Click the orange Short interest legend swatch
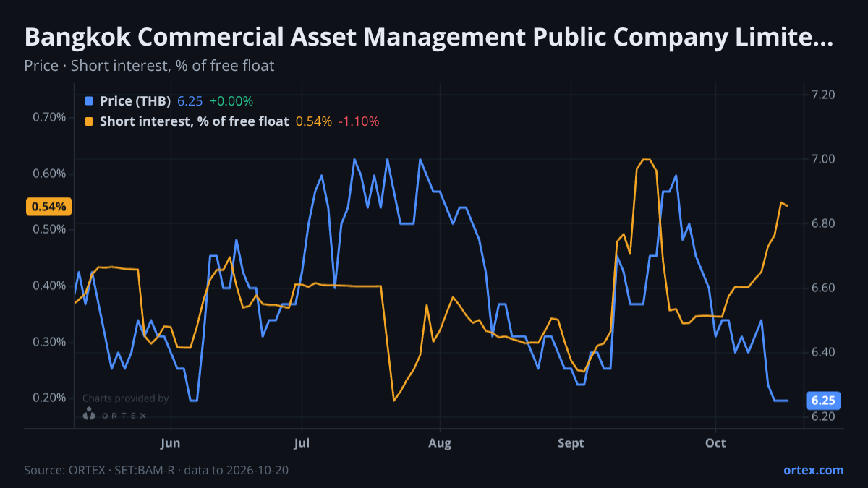 click(89, 121)
